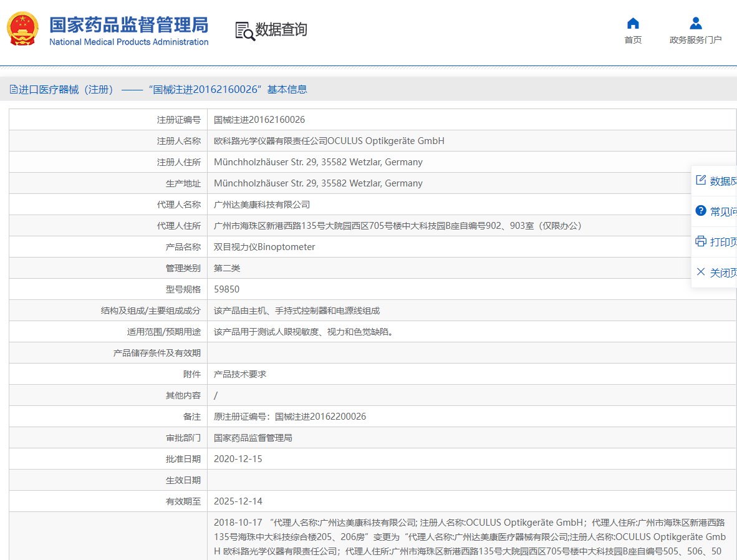
Task: Click '国械注进20162160026' 基本信息 heading
Action: tap(228, 89)
